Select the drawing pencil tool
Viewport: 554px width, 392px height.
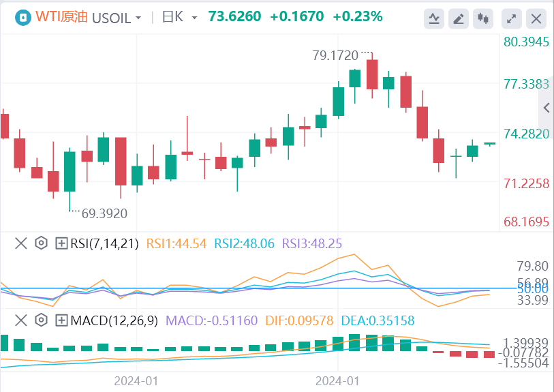459,18
